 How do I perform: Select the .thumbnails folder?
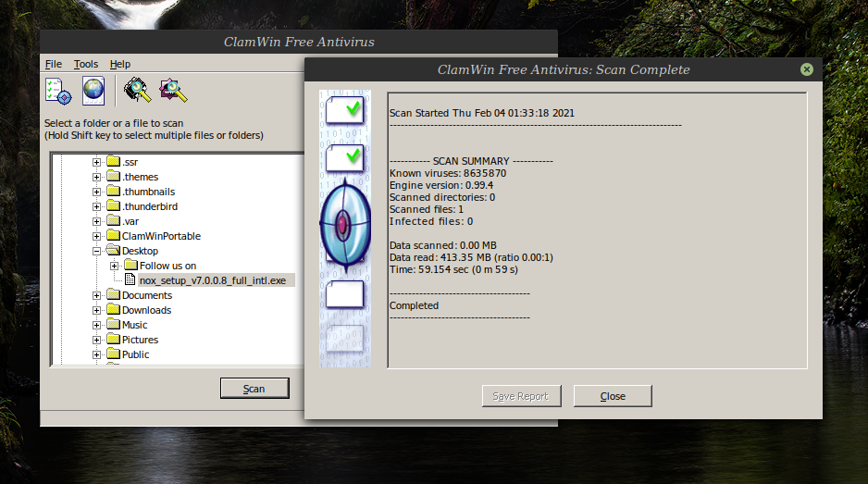point(148,192)
